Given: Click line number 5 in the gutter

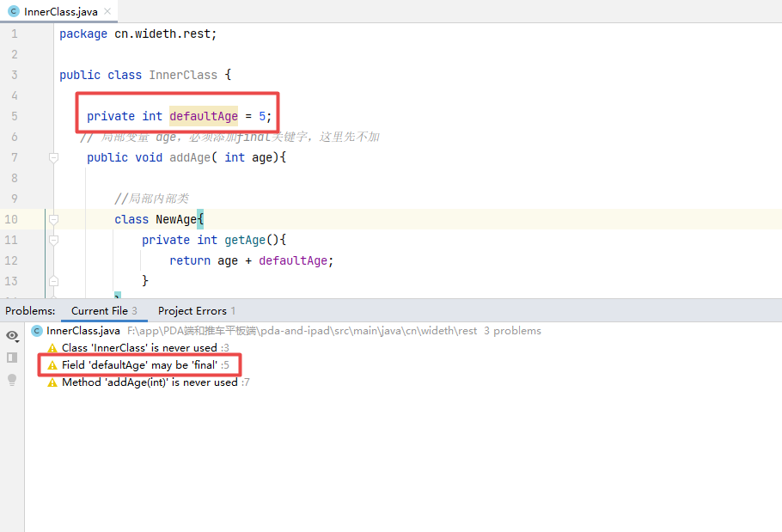Looking at the screenshot, I should (15, 116).
